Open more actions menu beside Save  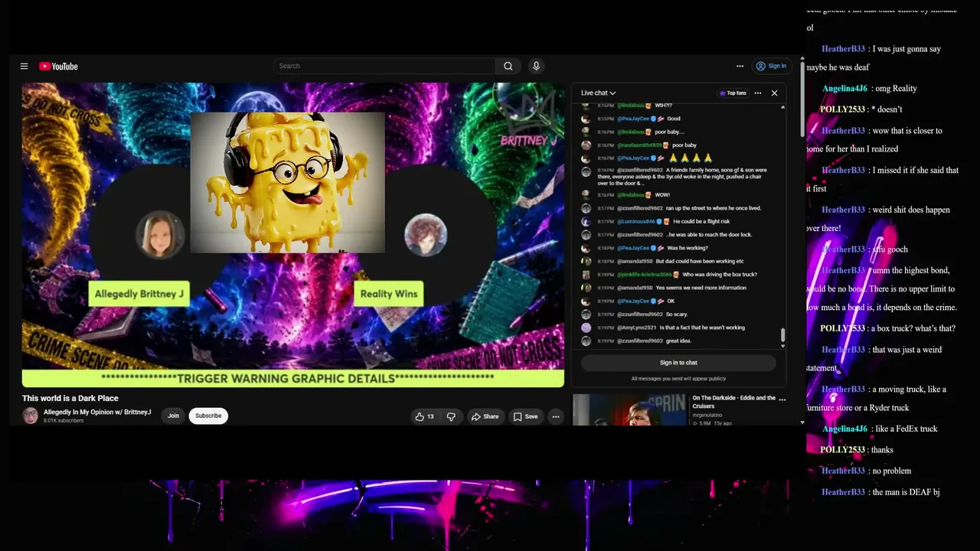[556, 416]
